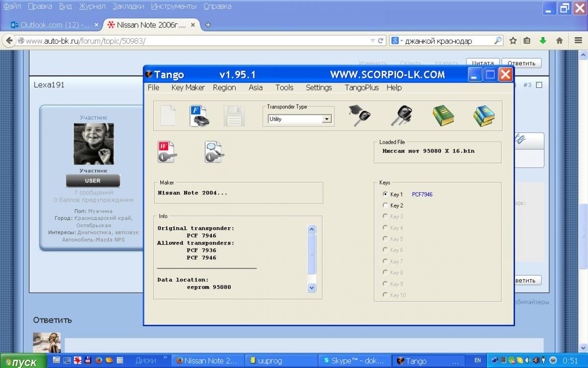Open the car file icon marked F
This screenshot has width=588, height=368.
click(x=199, y=116)
